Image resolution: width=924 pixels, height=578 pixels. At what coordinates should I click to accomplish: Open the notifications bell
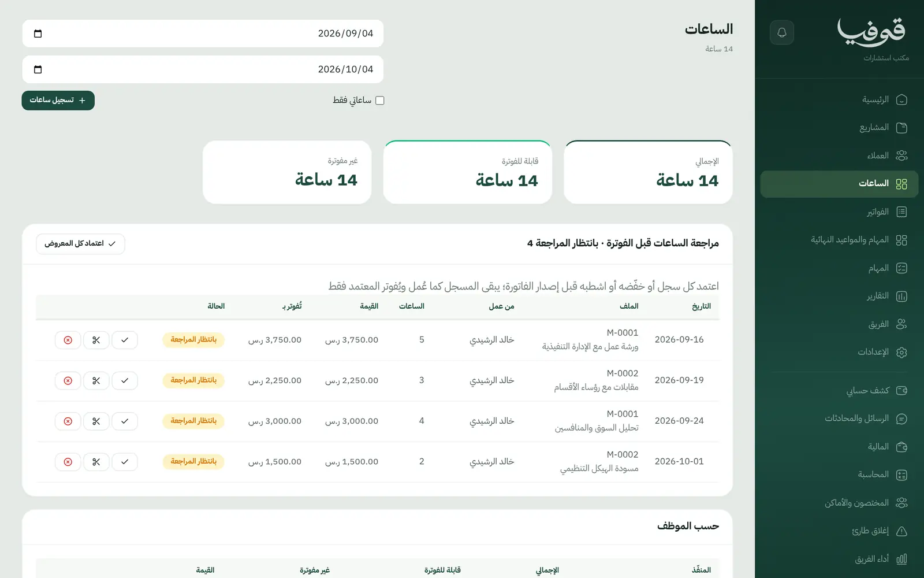coord(782,32)
